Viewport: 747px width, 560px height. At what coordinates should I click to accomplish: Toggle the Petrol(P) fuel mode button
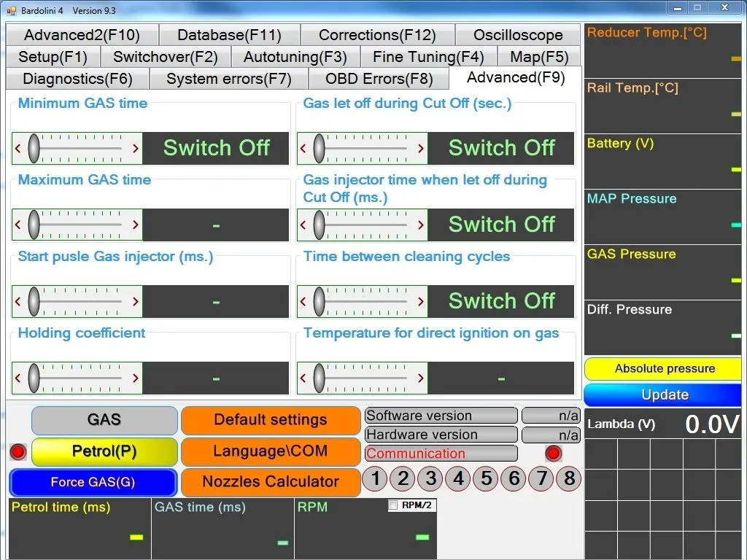point(104,451)
